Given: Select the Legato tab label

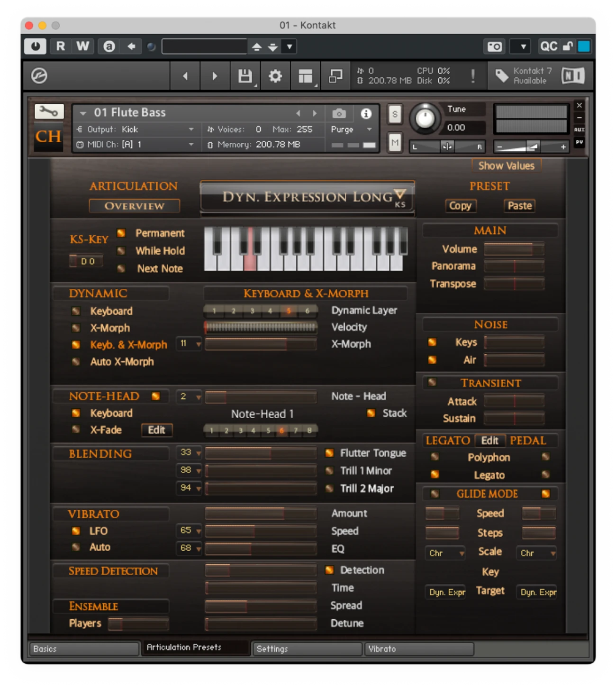Looking at the screenshot, I should 448,440.
